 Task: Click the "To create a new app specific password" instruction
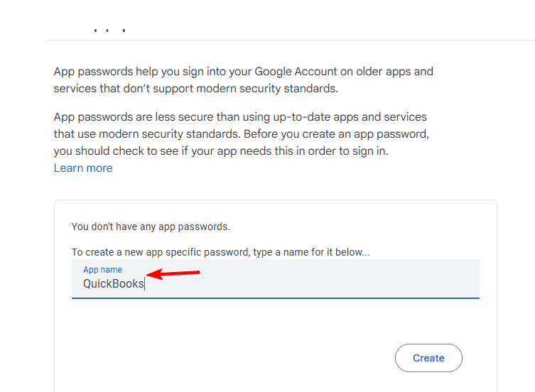coord(220,252)
